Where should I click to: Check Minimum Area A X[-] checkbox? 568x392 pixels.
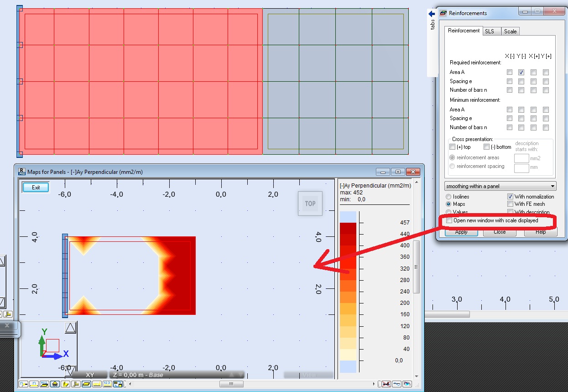click(x=510, y=110)
